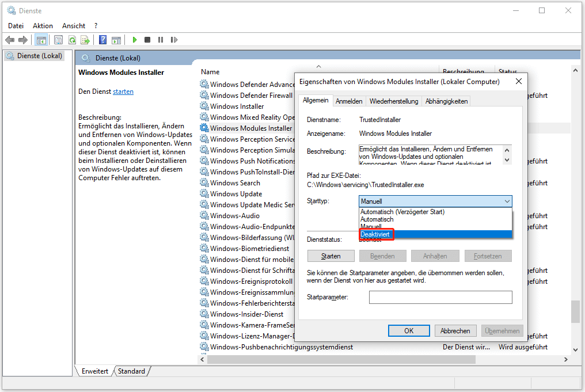Click gear icon of Windows Installer row
Viewport: 585px width, 392px height.
(204, 106)
